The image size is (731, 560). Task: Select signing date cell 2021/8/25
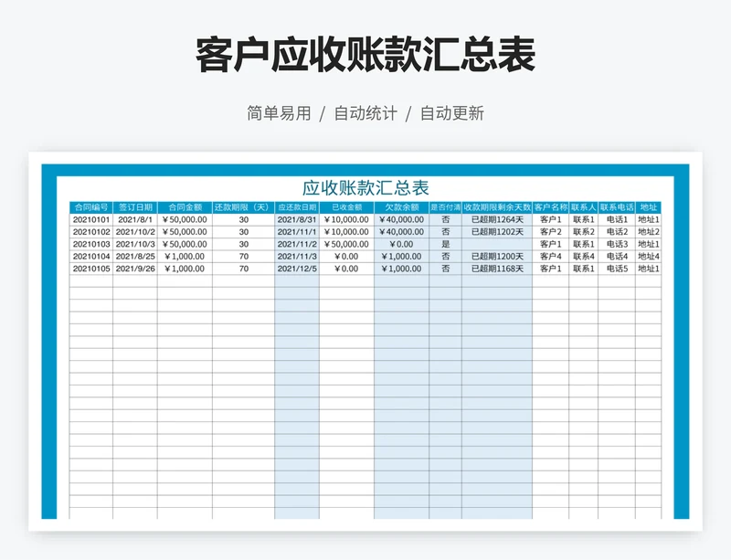tap(135, 257)
